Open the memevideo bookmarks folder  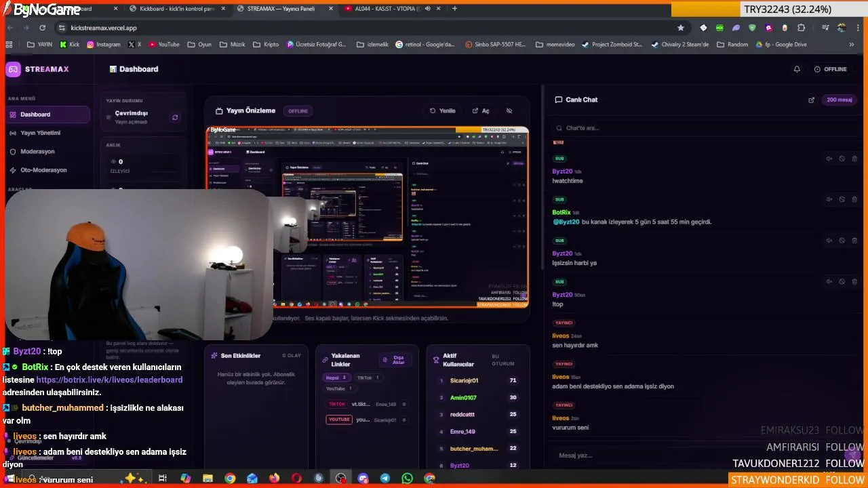pos(555,45)
